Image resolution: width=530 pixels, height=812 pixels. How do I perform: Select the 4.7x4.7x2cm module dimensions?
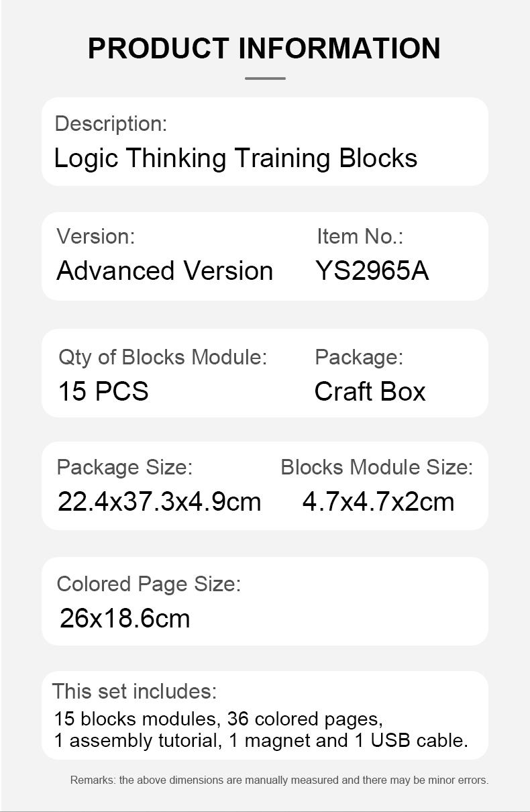(x=378, y=502)
